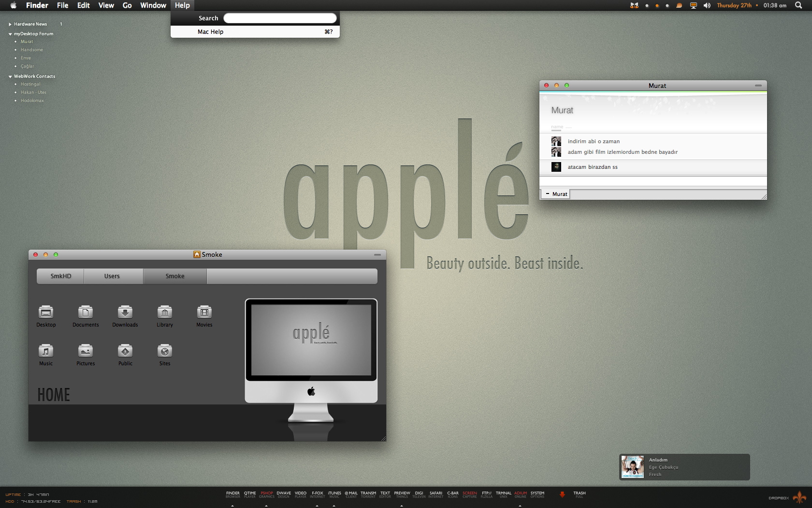Open the Edit menu
This screenshot has width=812, height=508.
tap(84, 5)
